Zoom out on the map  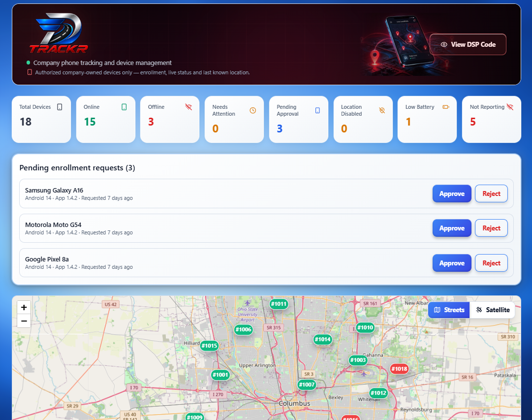point(24,321)
